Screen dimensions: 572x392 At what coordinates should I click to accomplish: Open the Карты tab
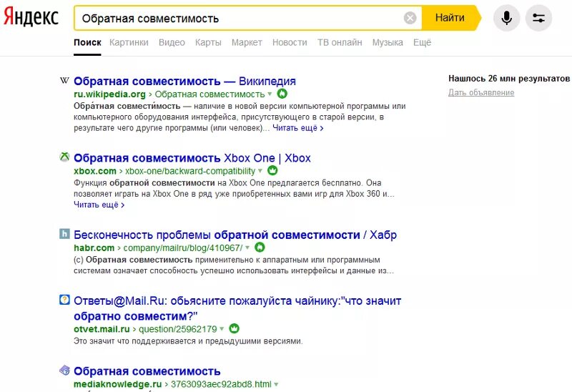point(208,43)
